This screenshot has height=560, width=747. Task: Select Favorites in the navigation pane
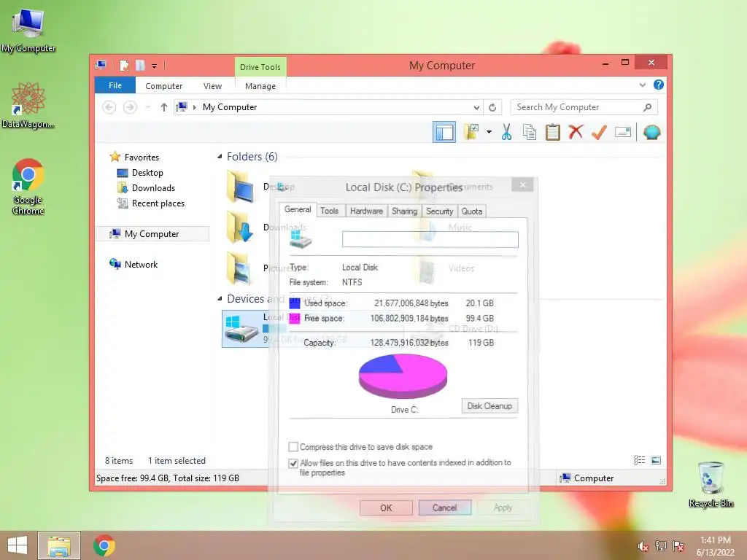pyautogui.click(x=142, y=157)
